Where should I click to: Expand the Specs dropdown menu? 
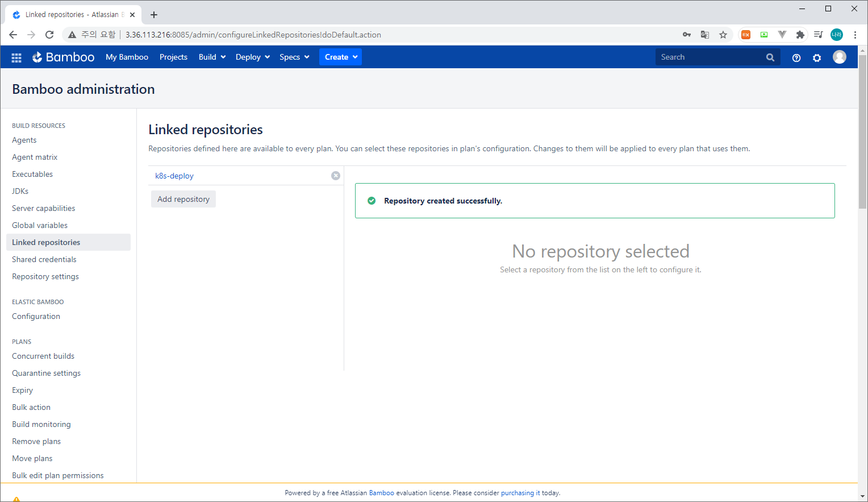[294, 57]
